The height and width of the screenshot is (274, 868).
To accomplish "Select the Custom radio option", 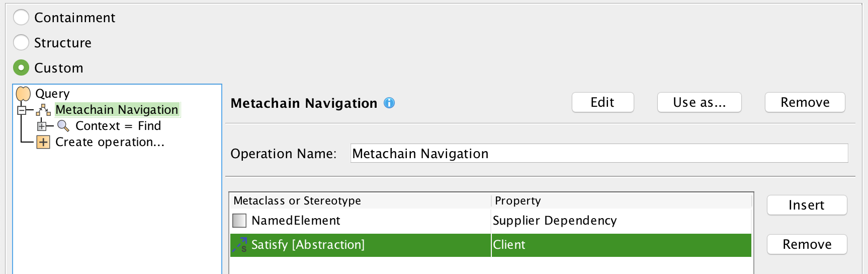I will click(21, 67).
